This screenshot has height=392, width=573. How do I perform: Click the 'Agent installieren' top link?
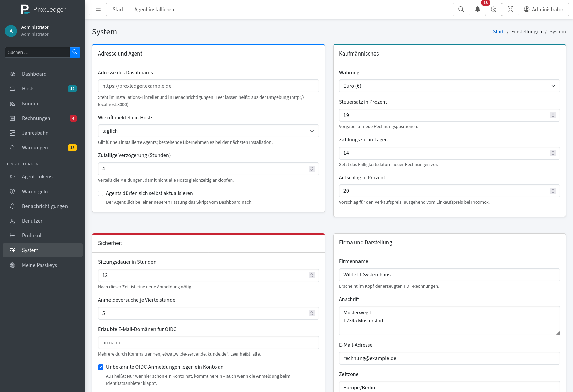pos(154,10)
